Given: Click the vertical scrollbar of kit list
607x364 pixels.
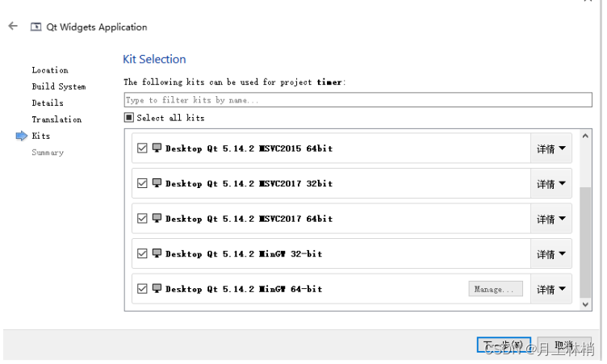Looking at the screenshot, I should tap(586, 242).
